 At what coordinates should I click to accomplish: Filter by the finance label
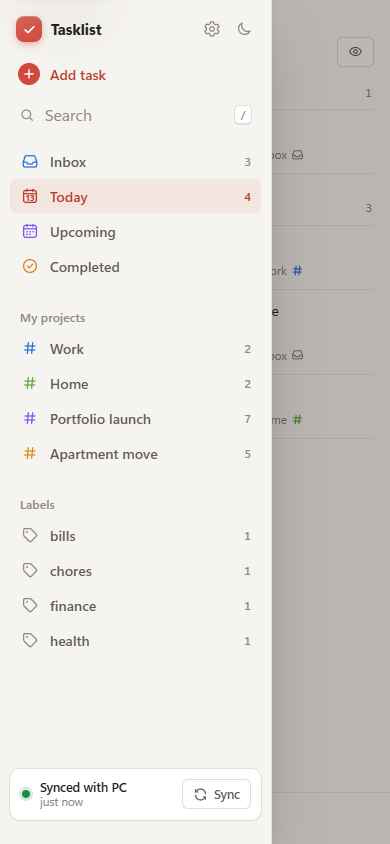[136, 606]
